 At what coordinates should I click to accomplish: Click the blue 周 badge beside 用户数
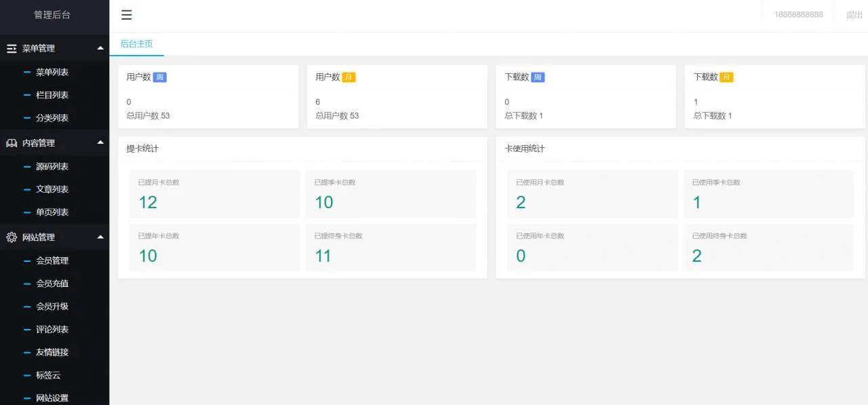159,77
